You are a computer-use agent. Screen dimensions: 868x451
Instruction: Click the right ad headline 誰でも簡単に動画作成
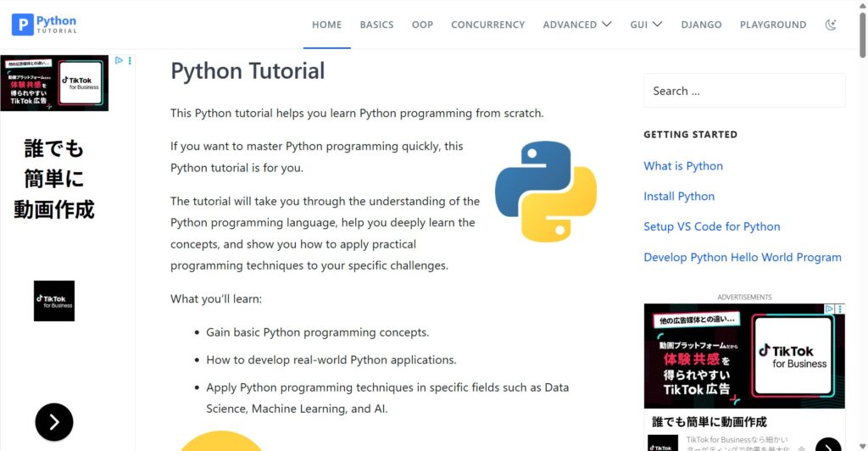coord(709,421)
